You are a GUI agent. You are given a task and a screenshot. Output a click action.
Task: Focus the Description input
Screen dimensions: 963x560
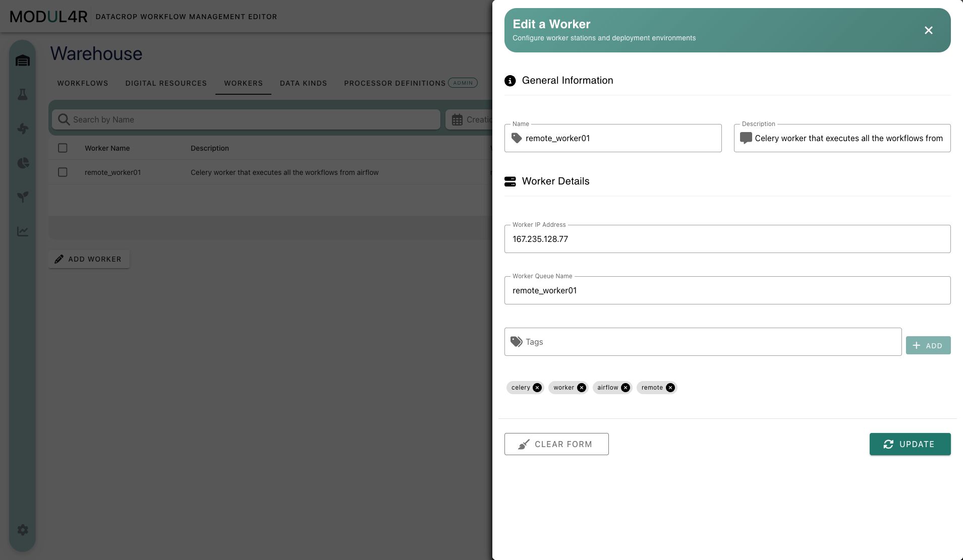pos(842,138)
